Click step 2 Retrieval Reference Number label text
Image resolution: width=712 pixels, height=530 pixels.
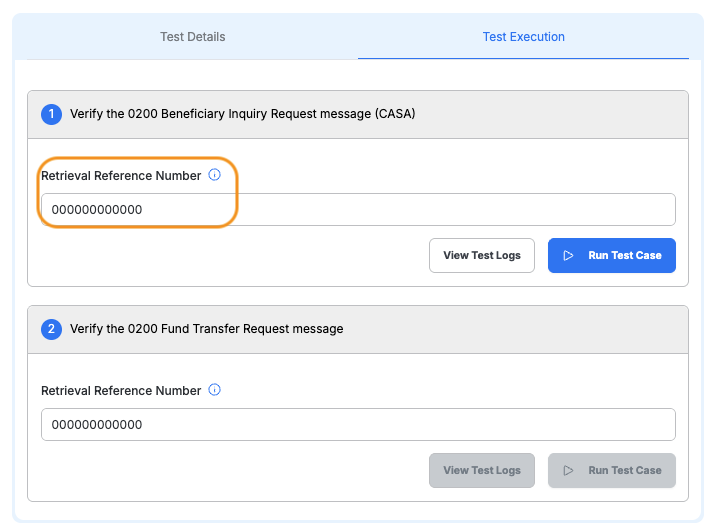pyautogui.click(x=121, y=391)
